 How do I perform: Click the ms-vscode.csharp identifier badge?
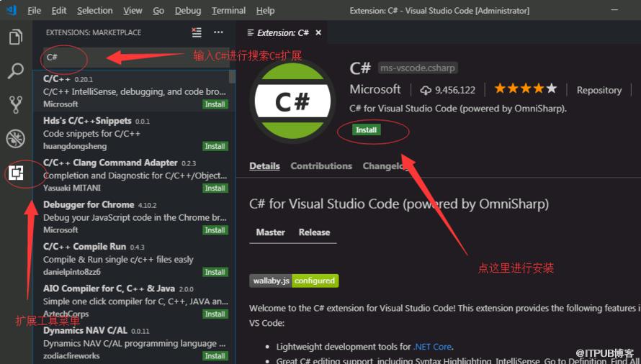pos(418,68)
